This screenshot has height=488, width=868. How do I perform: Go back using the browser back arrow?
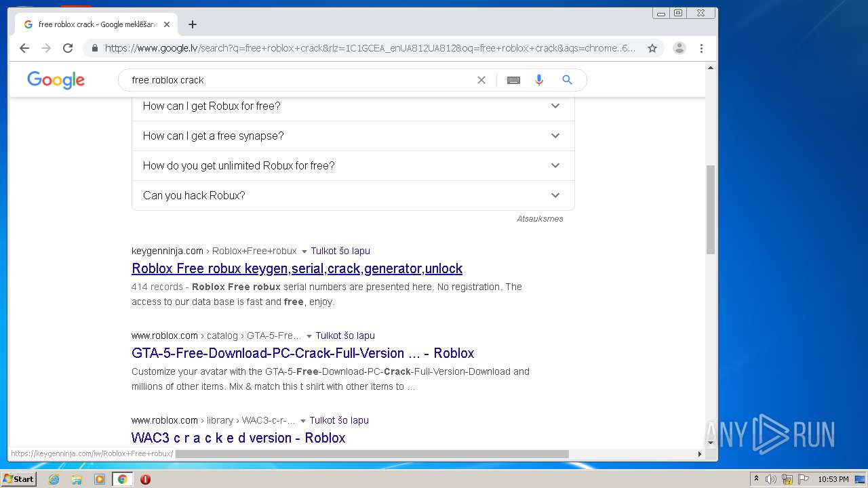24,48
